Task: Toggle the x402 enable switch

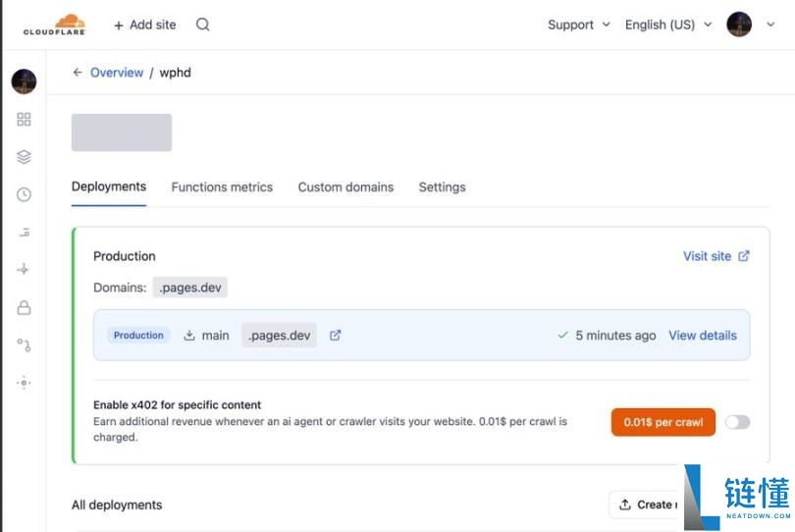Action: click(x=737, y=422)
